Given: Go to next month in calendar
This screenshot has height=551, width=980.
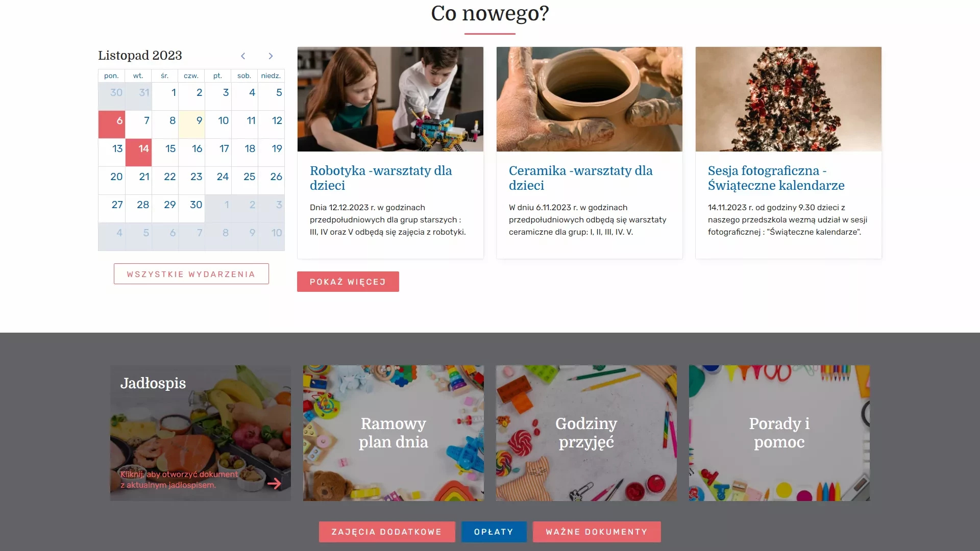Looking at the screenshot, I should (271, 56).
